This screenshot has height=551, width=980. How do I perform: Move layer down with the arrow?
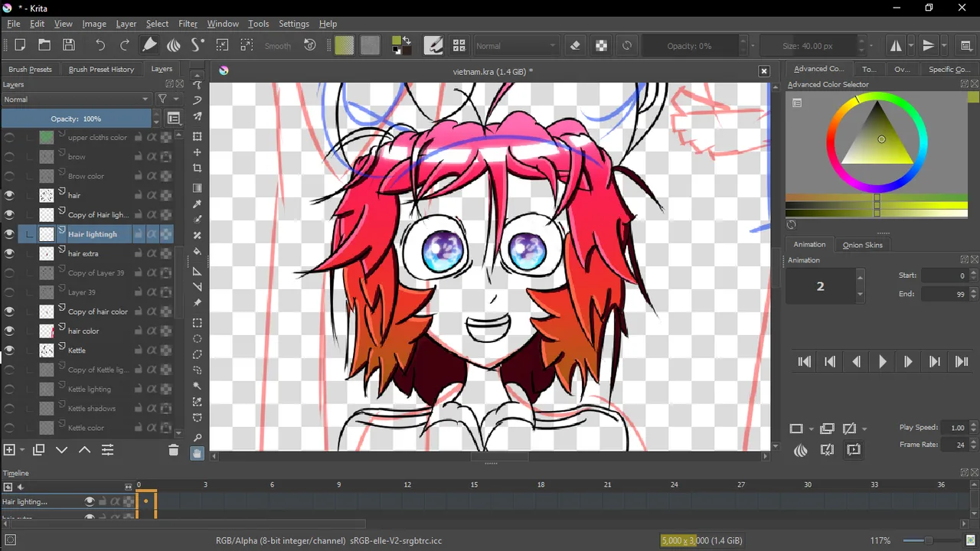coord(62,450)
